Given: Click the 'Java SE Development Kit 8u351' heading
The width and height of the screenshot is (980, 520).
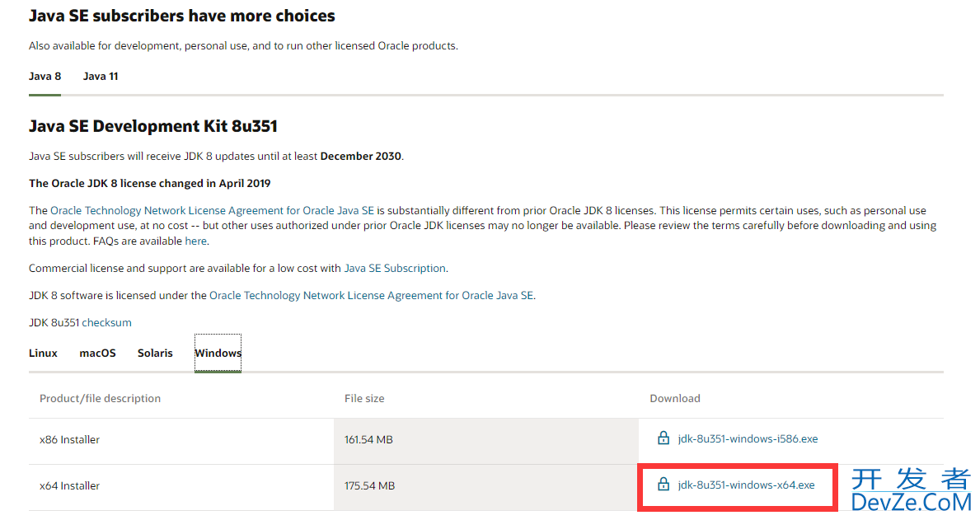Looking at the screenshot, I should 153,126.
